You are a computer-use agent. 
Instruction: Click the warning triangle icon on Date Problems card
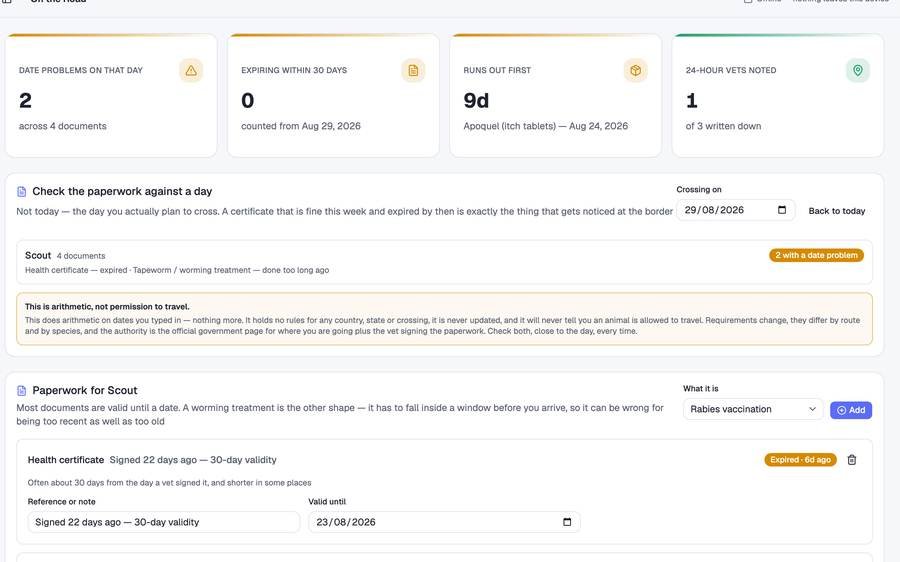click(191, 71)
